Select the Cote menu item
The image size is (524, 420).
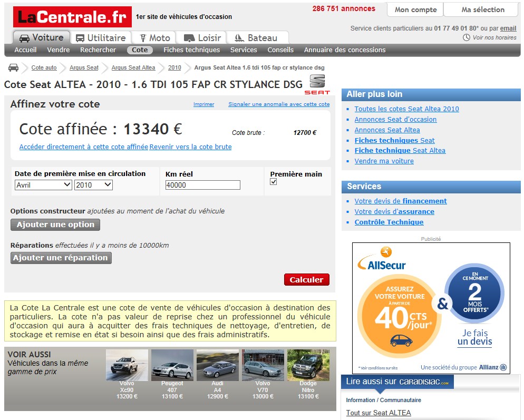coord(140,50)
